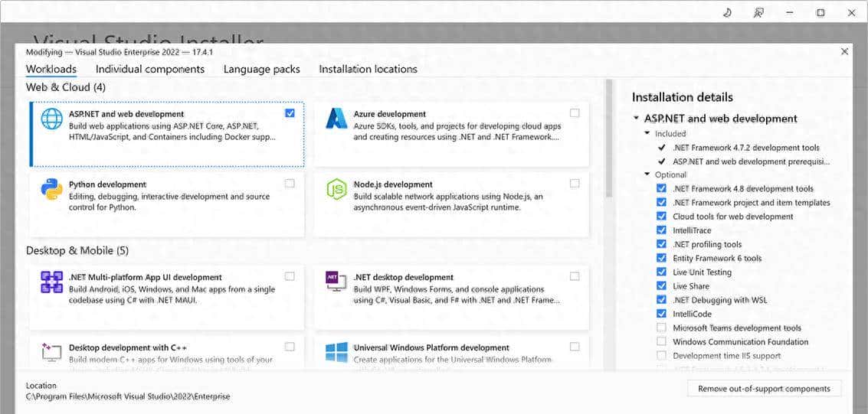Uncheck Live Unit Testing option
868x414 pixels.
tap(661, 272)
